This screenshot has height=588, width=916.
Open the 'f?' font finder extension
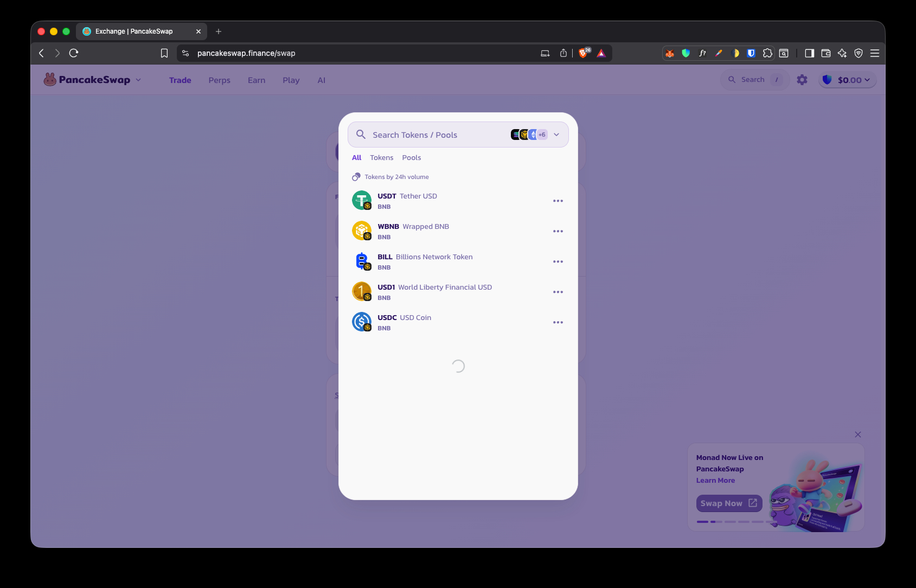click(x=702, y=53)
